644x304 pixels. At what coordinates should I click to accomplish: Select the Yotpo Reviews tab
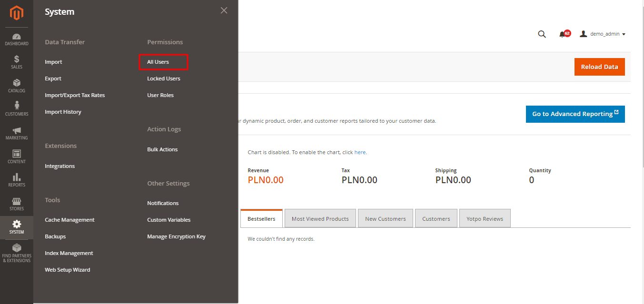[x=485, y=218]
